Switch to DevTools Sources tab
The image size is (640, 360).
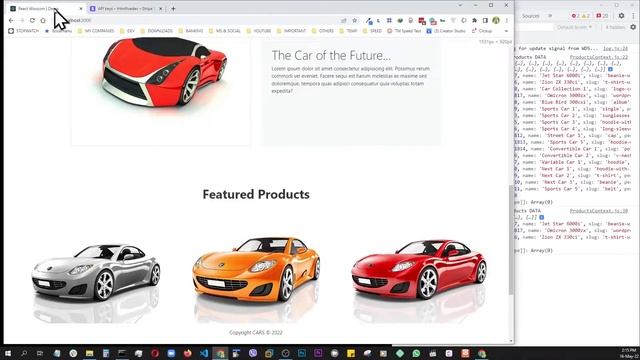tap(531, 16)
